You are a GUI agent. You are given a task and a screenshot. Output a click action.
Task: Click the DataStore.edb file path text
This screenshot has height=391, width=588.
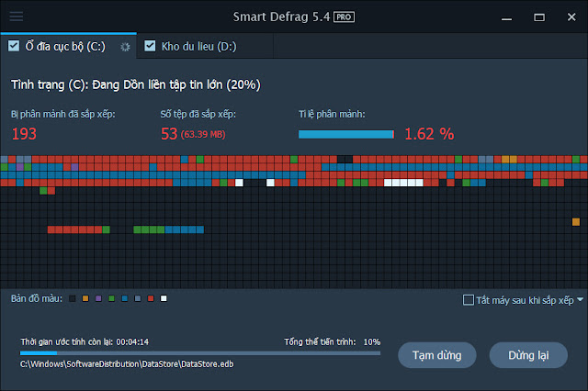point(127,364)
